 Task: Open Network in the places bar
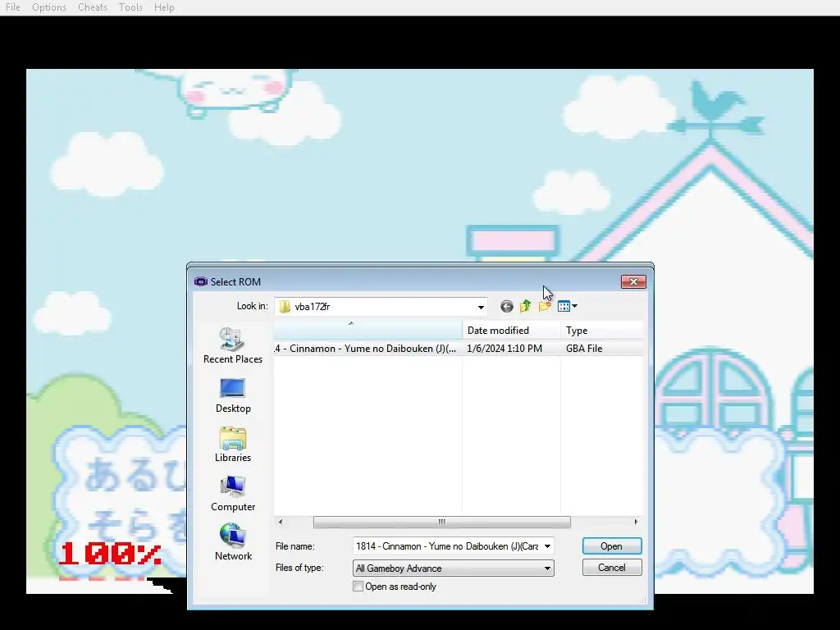[x=233, y=542]
